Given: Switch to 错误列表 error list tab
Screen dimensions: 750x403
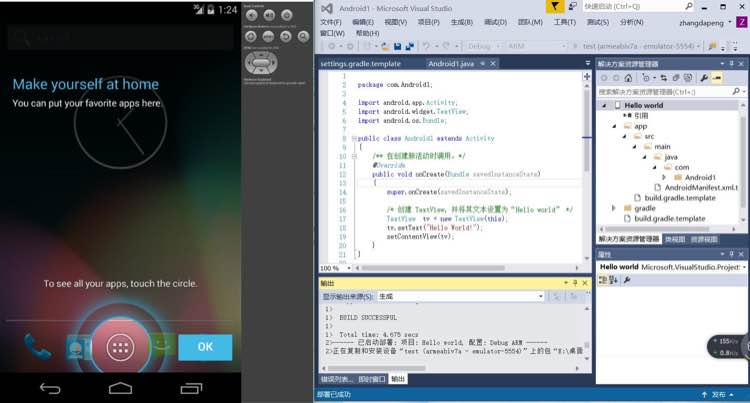Looking at the screenshot, I should 337,379.
